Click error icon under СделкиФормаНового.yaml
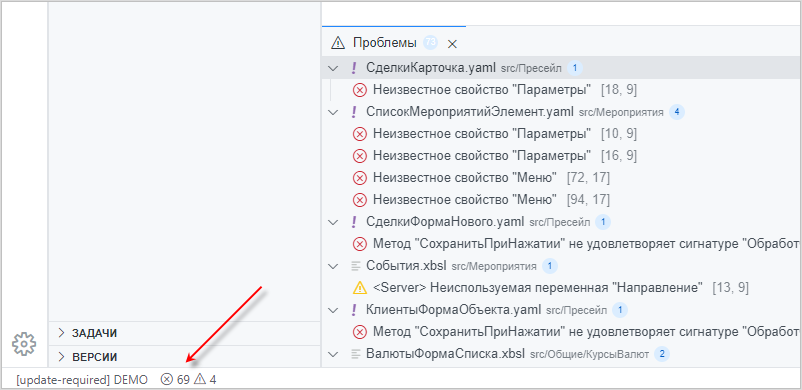This screenshot has height=390, width=802. (360, 244)
